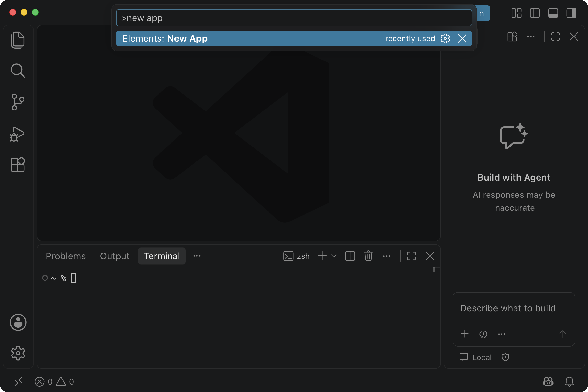Image resolution: width=588 pixels, height=392 pixels.
Task: Open the Source Control view
Action: click(x=18, y=102)
